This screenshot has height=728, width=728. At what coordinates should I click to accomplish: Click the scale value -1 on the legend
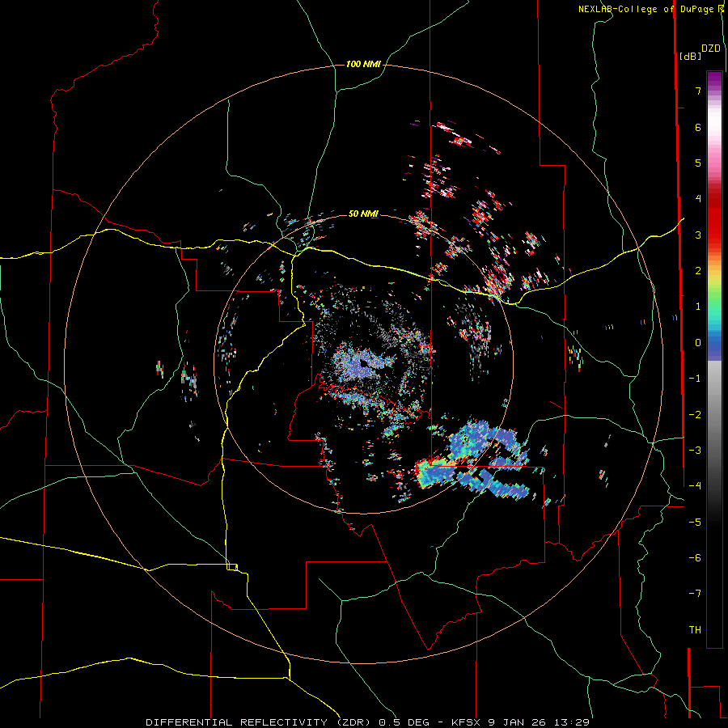point(695,379)
